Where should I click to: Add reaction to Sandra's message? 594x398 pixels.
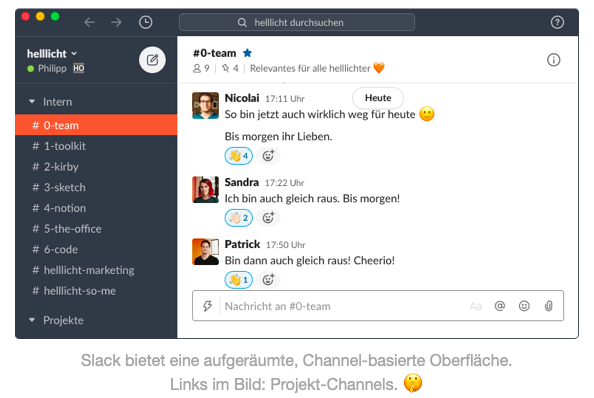268,218
